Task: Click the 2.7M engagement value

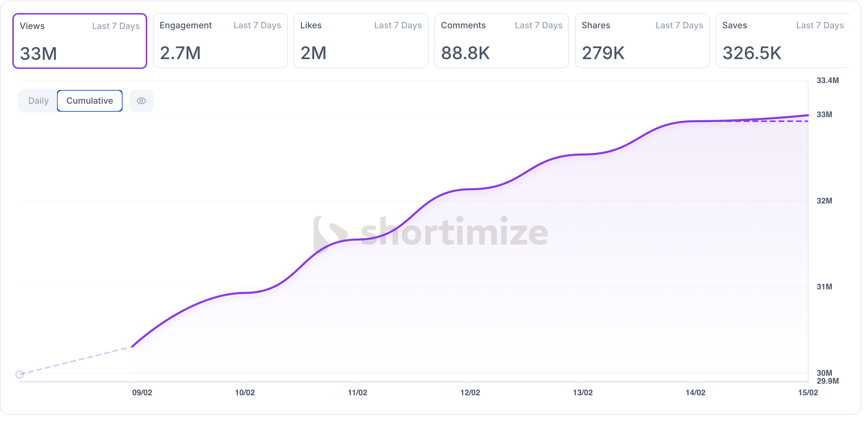Action: pos(180,53)
